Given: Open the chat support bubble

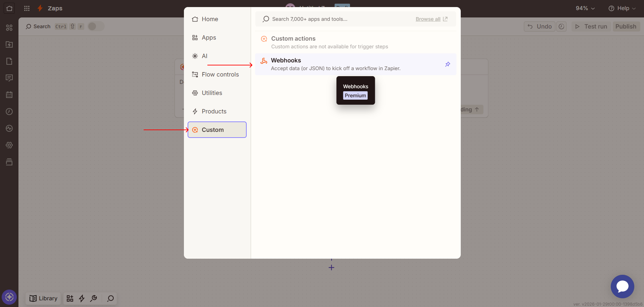Looking at the screenshot, I should coord(622,287).
